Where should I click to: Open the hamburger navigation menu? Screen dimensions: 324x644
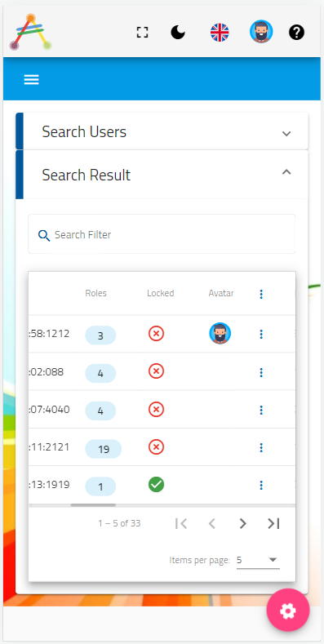pyautogui.click(x=32, y=80)
